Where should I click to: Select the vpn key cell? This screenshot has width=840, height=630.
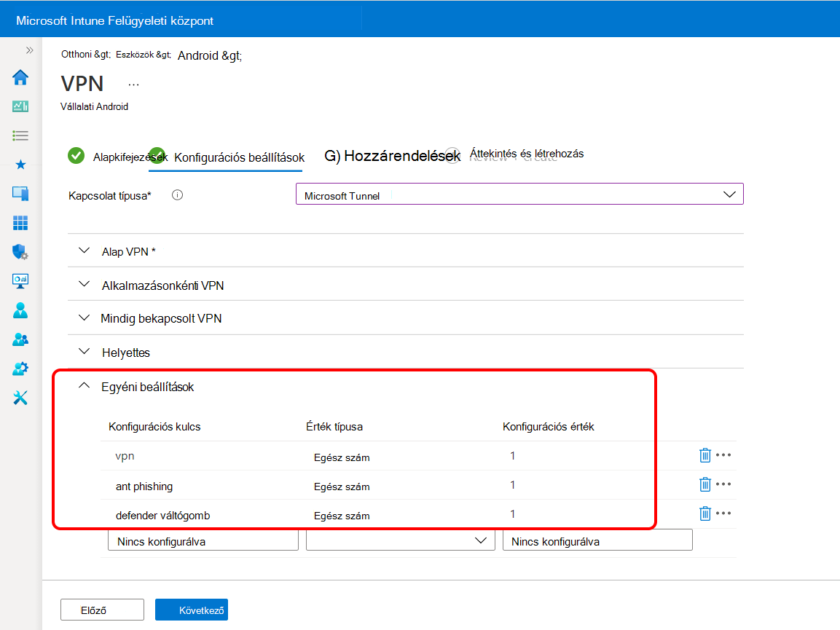(125, 456)
